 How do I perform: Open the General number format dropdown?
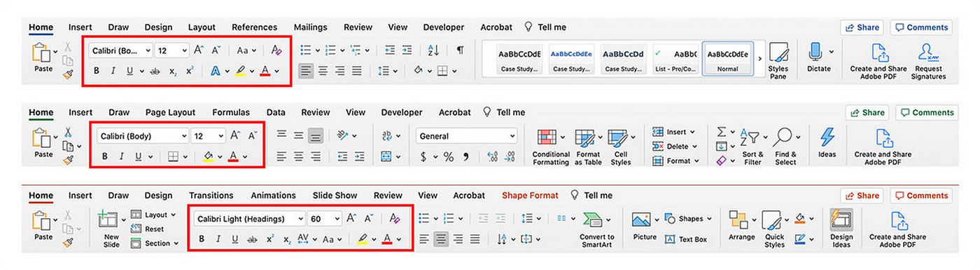pyautogui.click(x=466, y=136)
